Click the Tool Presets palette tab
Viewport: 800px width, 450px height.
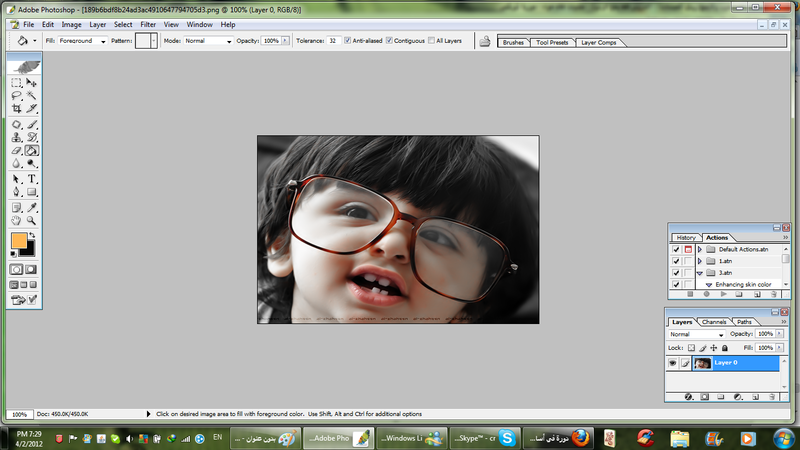pyautogui.click(x=552, y=43)
